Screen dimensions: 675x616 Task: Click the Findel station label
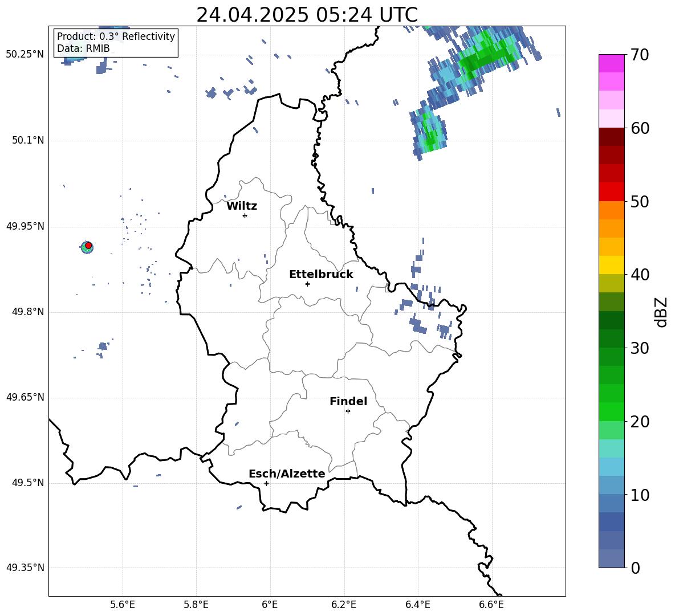pos(348,401)
